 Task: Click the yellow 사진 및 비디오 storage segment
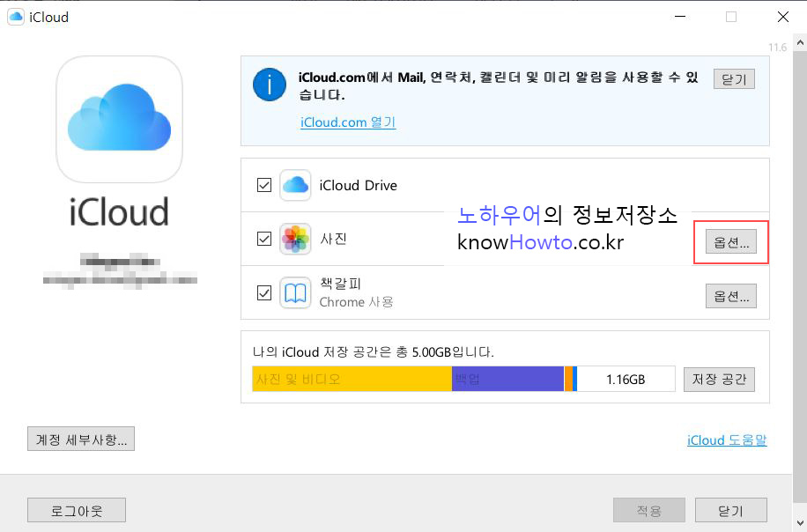coord(352,379)
